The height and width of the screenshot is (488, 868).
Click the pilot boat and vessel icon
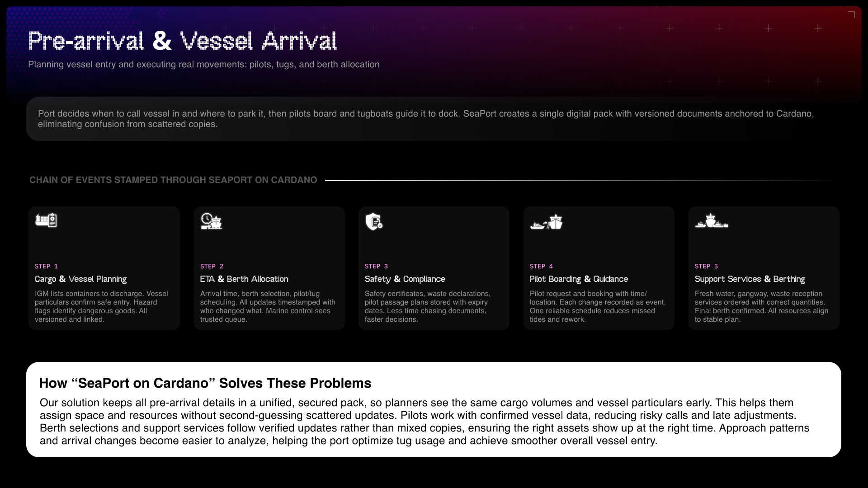click(x=546, y=222)
